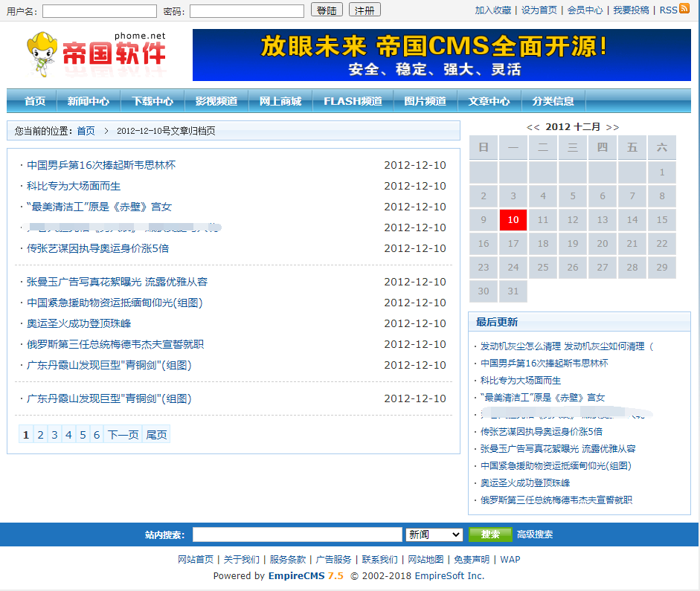Click the orange RSS feed icon
Screen dimensions: 700x591
[685, 9]
